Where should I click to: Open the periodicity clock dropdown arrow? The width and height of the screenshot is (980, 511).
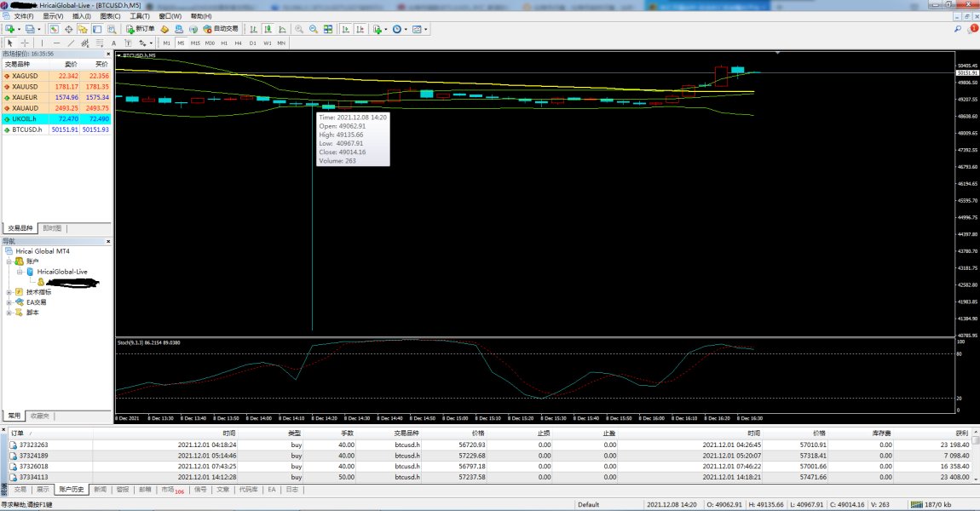click(x=406, y=29)
